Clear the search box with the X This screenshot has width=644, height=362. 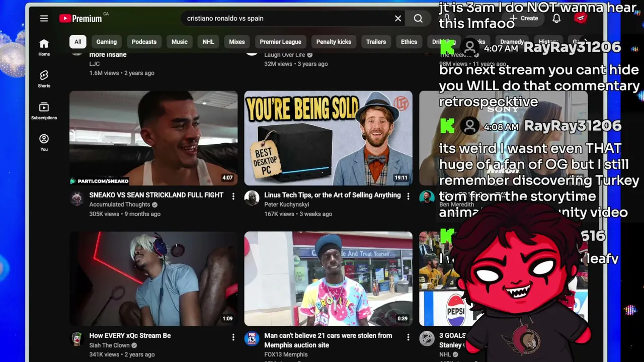coord(398,19)
